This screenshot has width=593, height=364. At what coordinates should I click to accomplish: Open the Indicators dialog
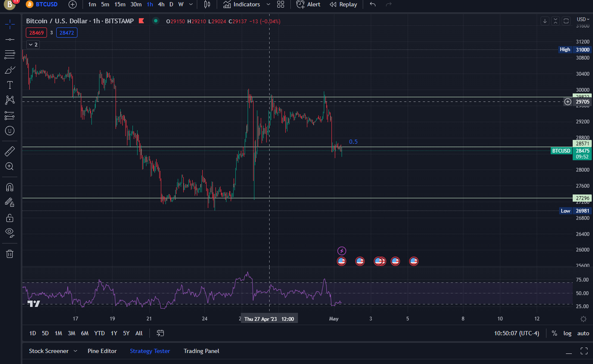coord(241,4)
